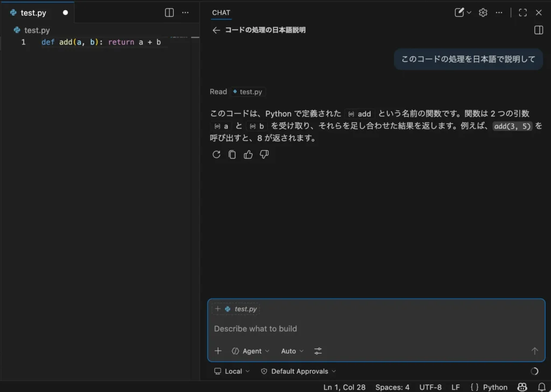Focus the 'Describe what to build' input
The height and width of the screenshot is (392, 551).
tap(371, 329)
